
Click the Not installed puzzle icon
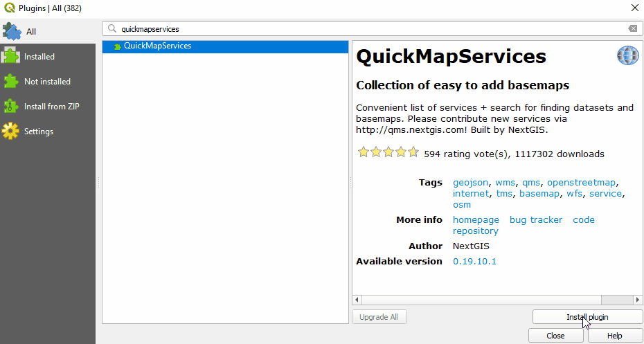[x=10, y=81]
